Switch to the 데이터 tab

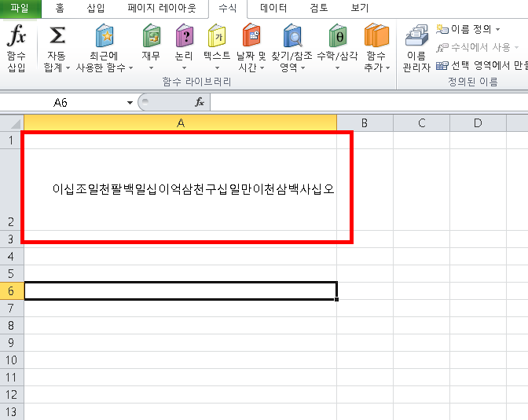coord(273,8)
